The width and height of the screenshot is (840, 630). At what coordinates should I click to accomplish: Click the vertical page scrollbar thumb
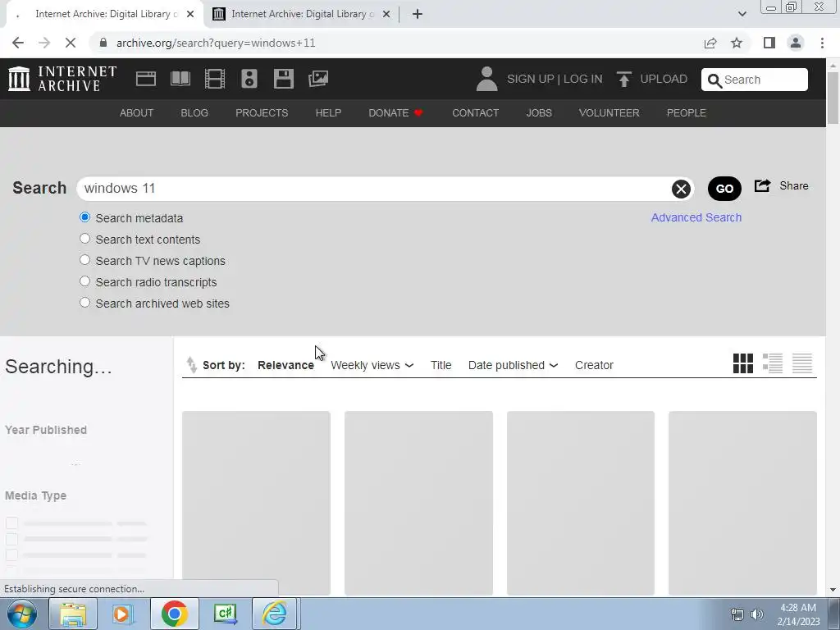(833, 98)
